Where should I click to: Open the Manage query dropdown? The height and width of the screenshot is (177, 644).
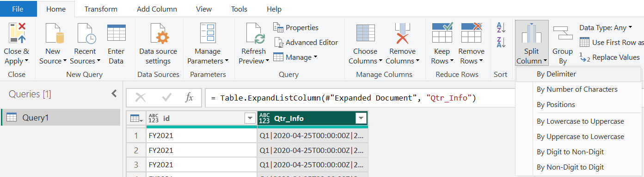coord(295,57)
